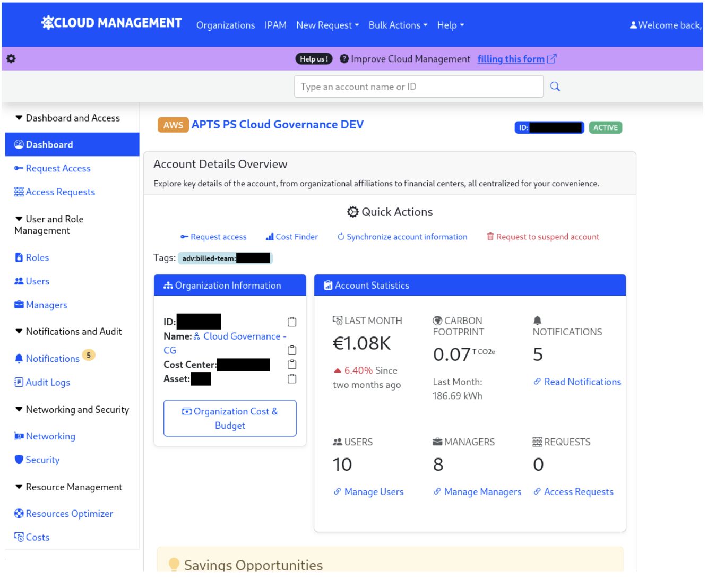This screenshot has height=588, width=707.
Task: Click the AWS provider badge
Action: 173,125
